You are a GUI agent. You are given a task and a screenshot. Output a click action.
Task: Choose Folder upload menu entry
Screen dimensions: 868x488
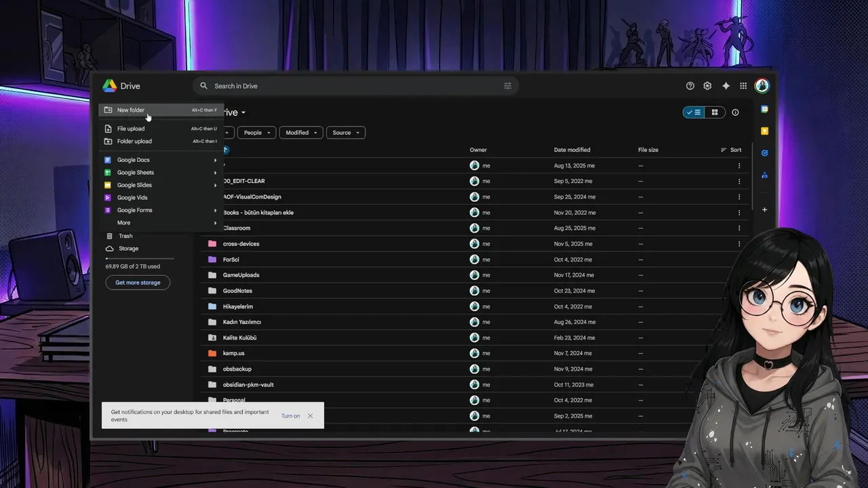tap(161, 142)
